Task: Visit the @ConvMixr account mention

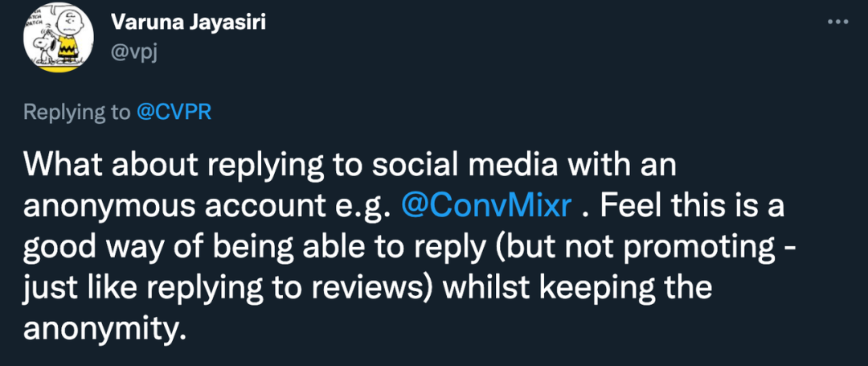Action: coord(485,205)
